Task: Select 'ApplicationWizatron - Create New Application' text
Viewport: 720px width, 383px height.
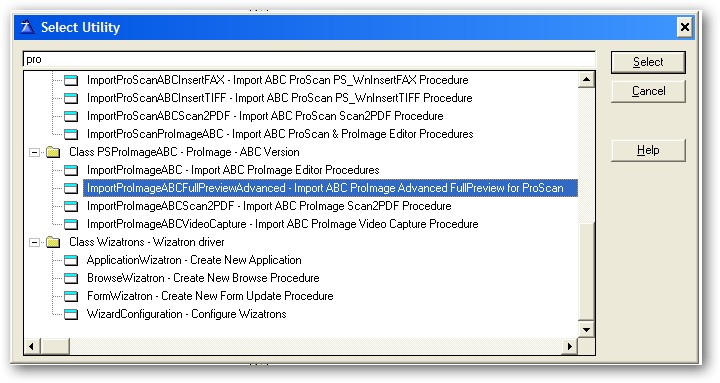Action: (x=194, y=260)
